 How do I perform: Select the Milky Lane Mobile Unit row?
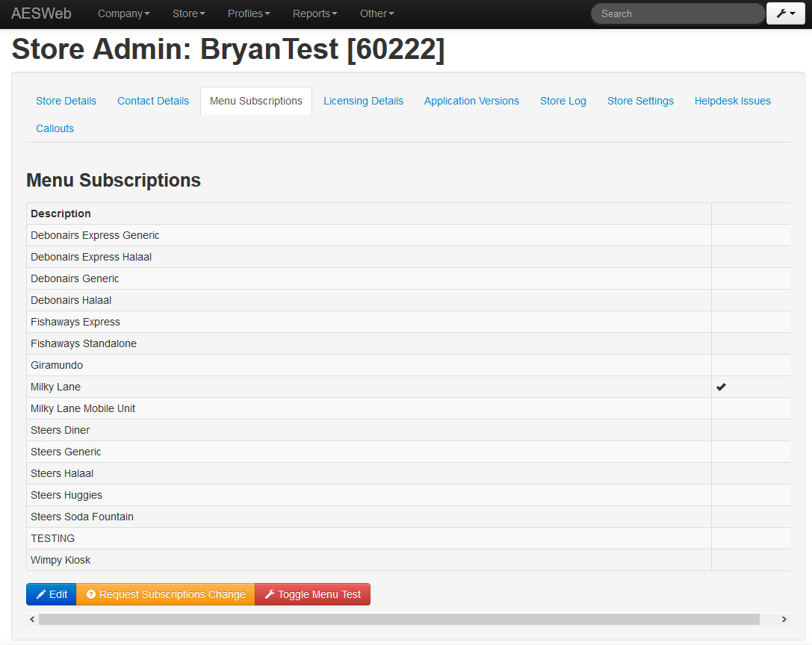point(408,408)
